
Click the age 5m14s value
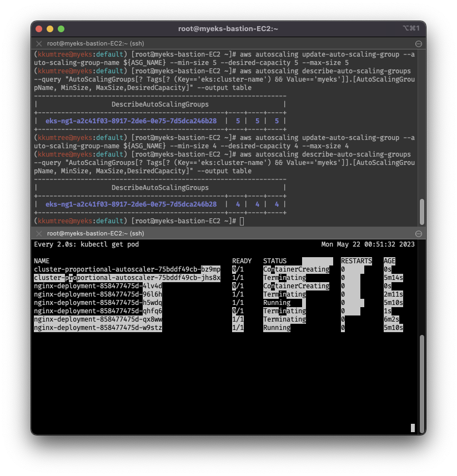[393, 278]
